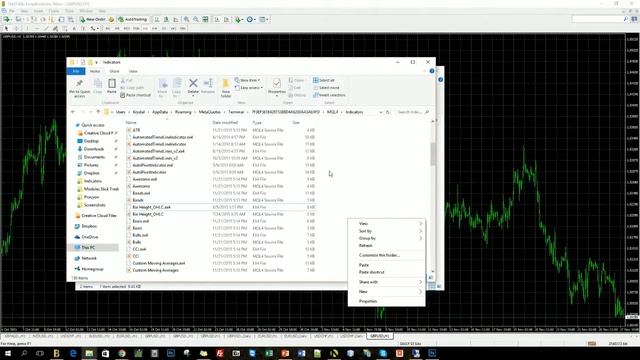640x360 pixels.
Task: Sort by Date modified column header
Action: [x=225, y=122]
